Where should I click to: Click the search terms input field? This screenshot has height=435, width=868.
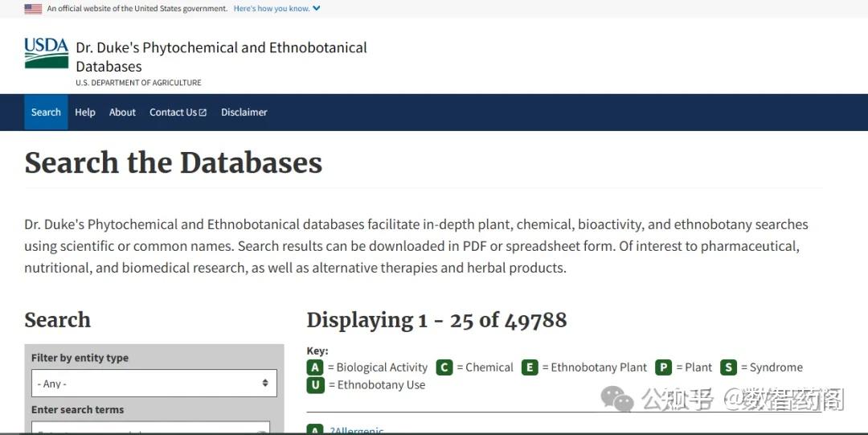coord(150,429)
